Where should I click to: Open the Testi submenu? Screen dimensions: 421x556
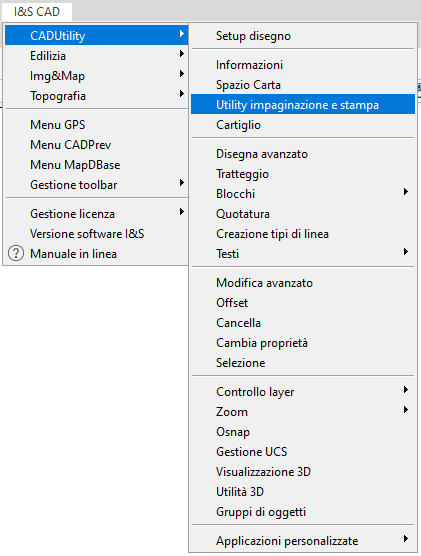coord(303,254)
